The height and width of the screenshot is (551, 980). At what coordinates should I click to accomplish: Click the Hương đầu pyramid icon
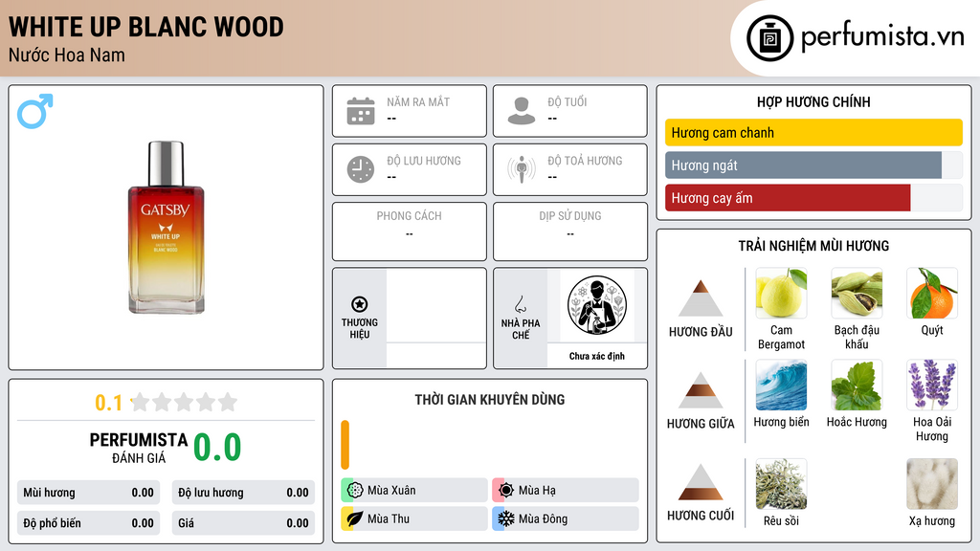point(701,298)
